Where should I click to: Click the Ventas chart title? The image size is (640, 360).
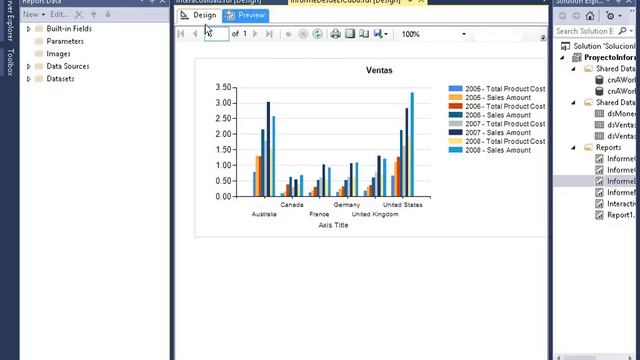379,70
